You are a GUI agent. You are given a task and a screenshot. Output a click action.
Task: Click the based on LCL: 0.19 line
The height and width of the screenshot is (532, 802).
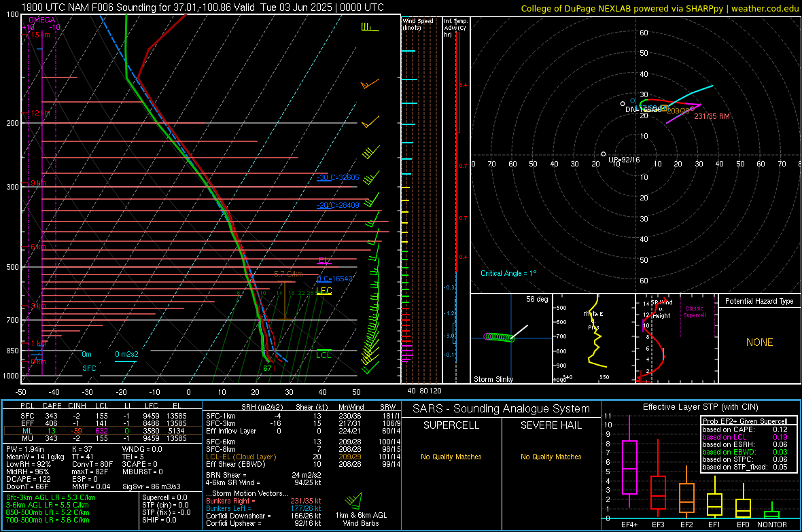[745, 437]
